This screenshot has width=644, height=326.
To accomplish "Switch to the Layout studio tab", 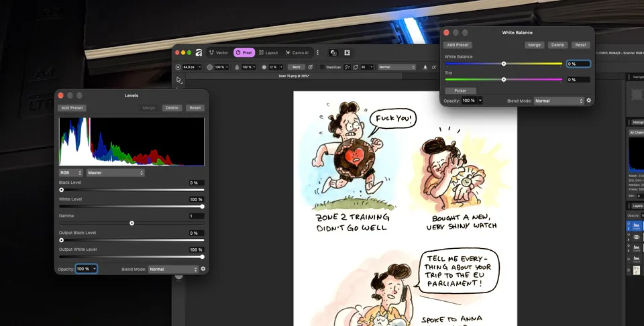I will tap(268, 52).
